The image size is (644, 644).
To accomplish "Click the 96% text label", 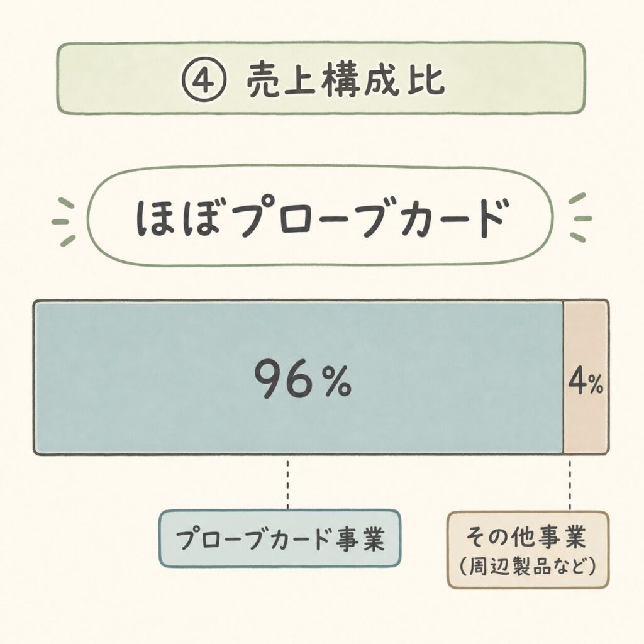I will tap(303, 379).
